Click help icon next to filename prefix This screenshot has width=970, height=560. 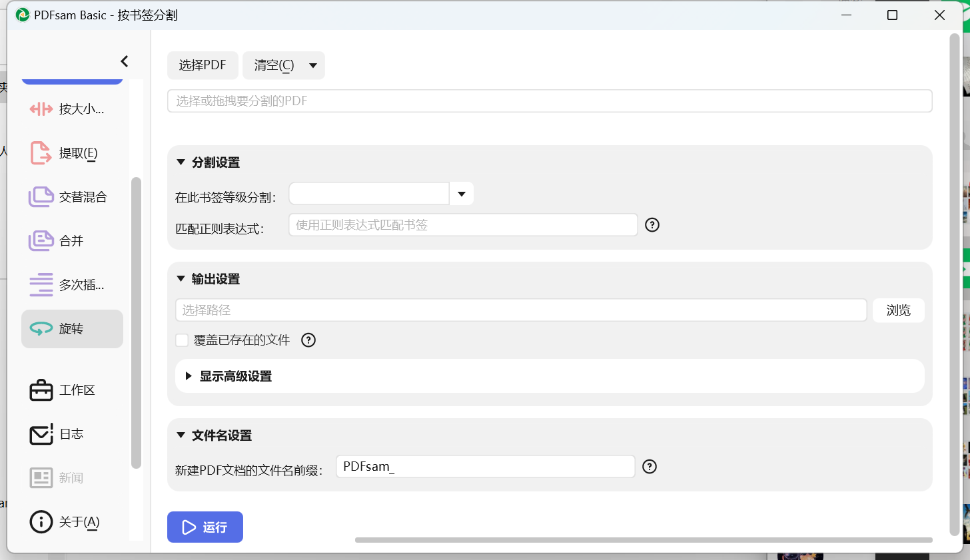[650, 467]
